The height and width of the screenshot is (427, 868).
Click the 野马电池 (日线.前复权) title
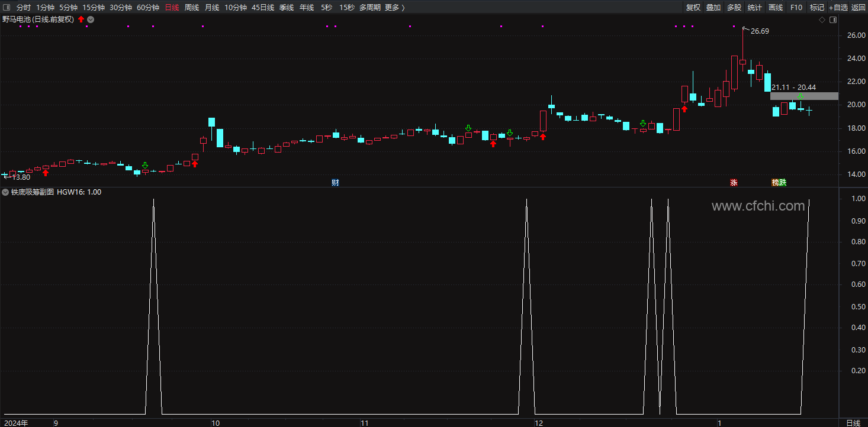pos(38,20)
